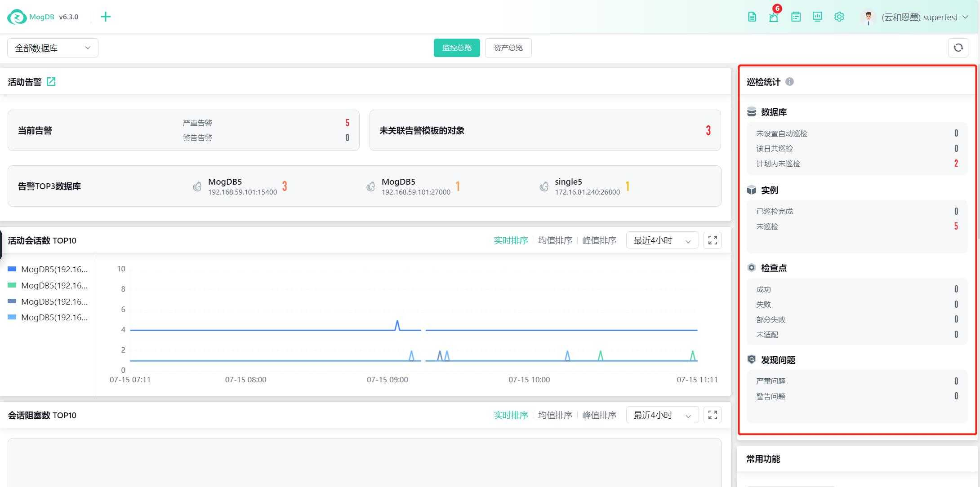
Task: Click the 未设置自动巡检 row
Action: 857,133
